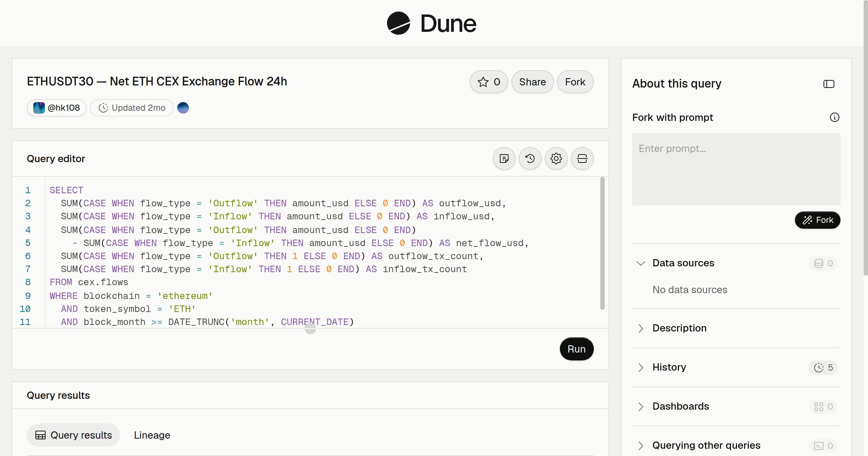Open the query version history icon
Screen dimensions: 868x456
coord(530,159)
